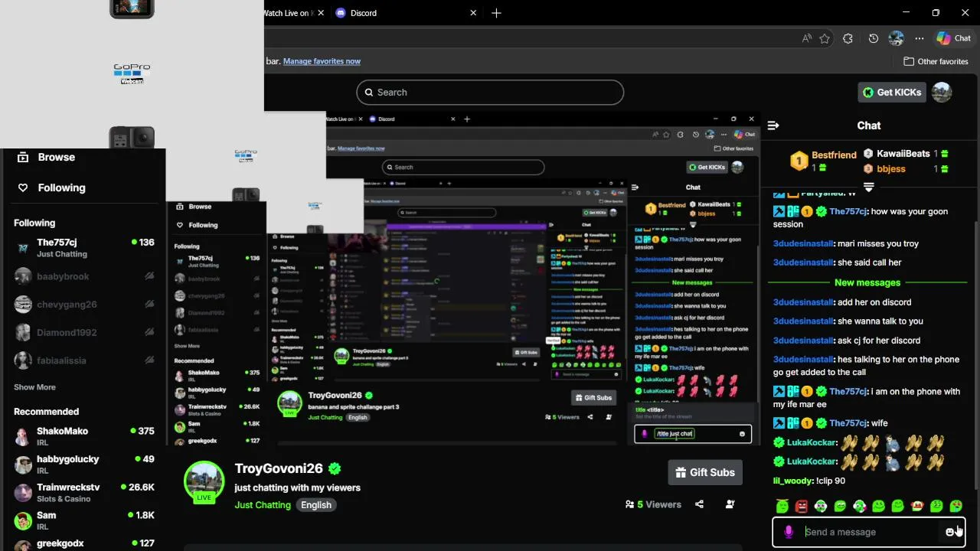Image resolution: width=980 pixels, height=551 pixels.
Task: Open the Edge profile picture in the toolbar
Action: coord(897,38)
